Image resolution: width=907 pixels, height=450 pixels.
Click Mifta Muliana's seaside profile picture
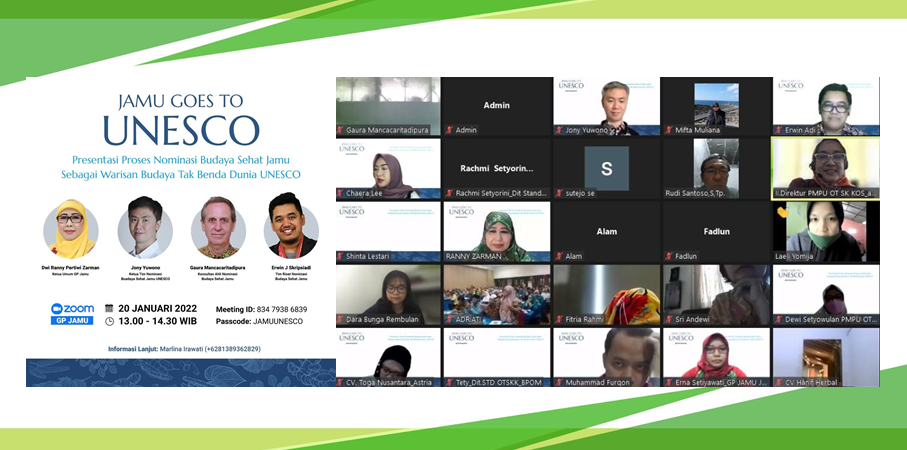[716, 105]
